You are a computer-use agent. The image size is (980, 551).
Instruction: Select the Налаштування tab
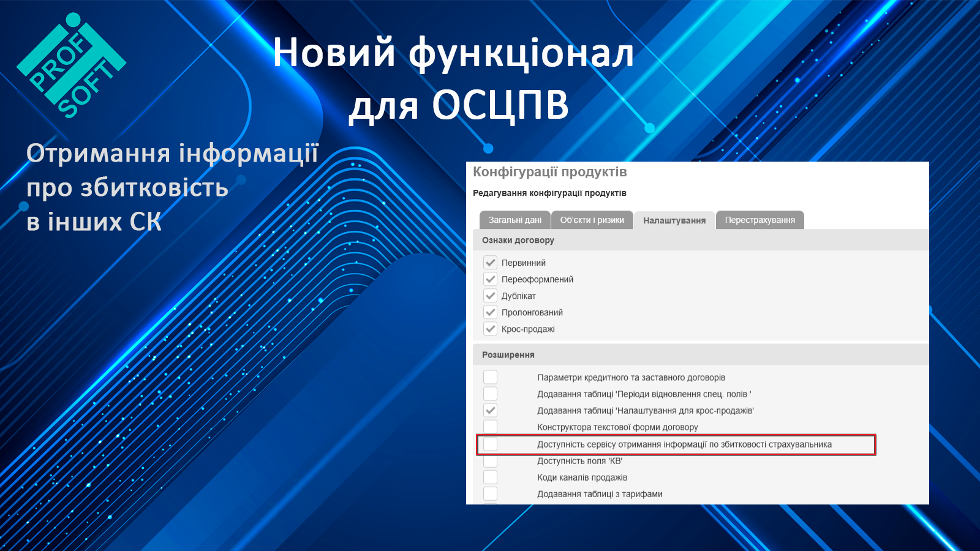click(674, 220)
